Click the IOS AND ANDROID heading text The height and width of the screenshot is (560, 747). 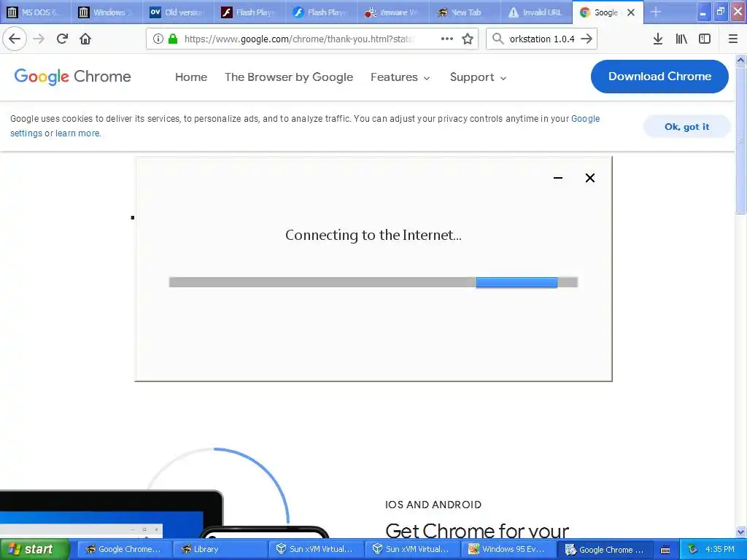click(x=433, y=505)
